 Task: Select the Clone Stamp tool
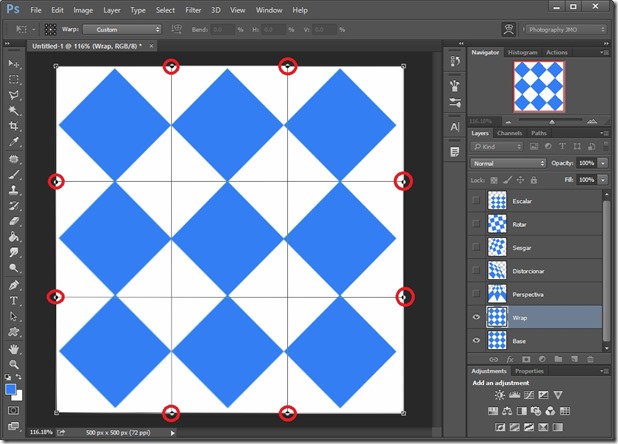coord(14,190)
